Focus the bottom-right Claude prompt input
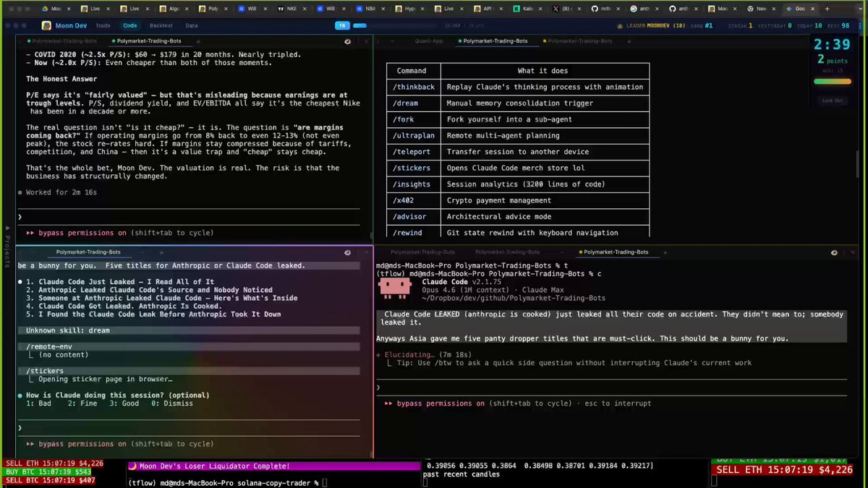This screenshot has height=488, width=868. [x=611, y=388]
